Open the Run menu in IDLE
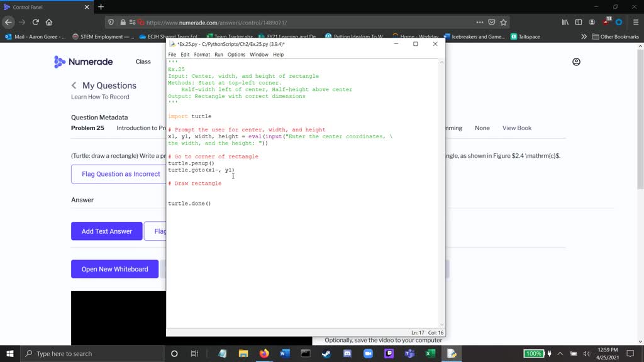 tap(218, 55)
